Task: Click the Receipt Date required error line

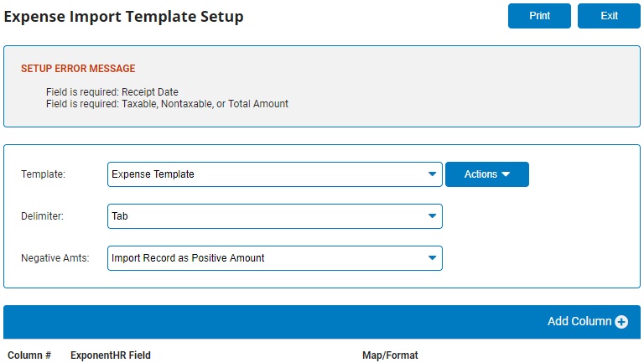Action: 112,92
